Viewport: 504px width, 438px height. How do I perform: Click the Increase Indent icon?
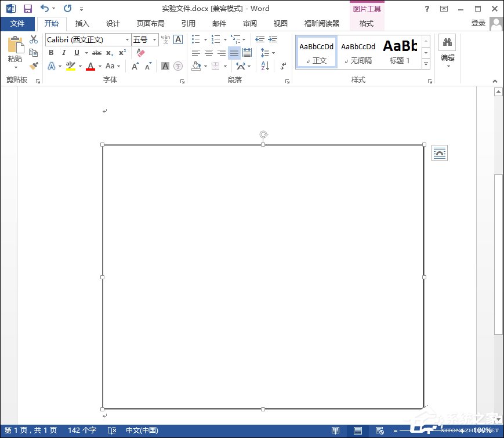272,39
